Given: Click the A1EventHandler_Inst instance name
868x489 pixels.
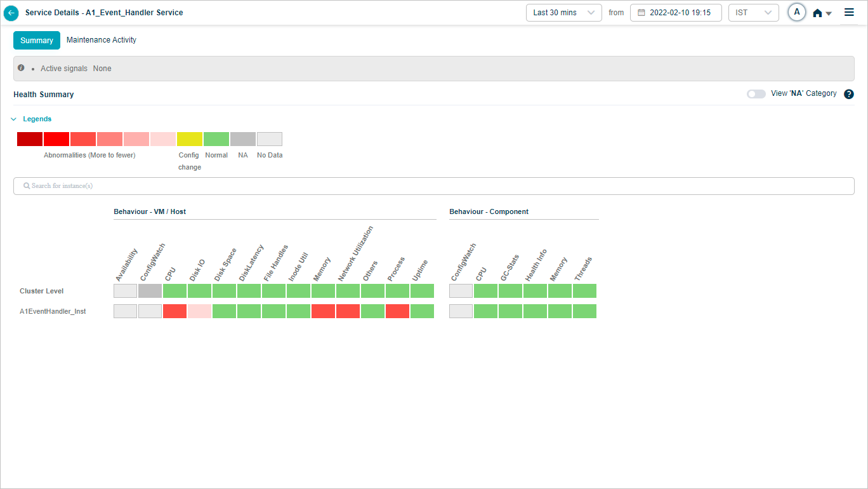Looking at the screenshot, I should click(53, 312).
